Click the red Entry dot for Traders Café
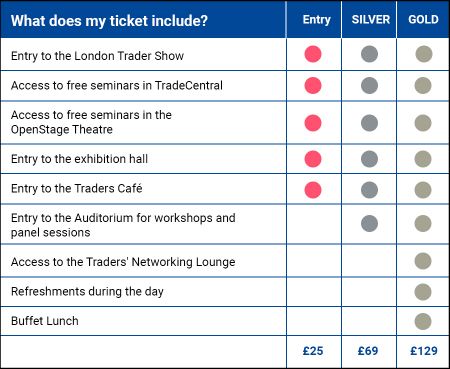This screenshot has height=369, width=450. [x=313, y=190]
